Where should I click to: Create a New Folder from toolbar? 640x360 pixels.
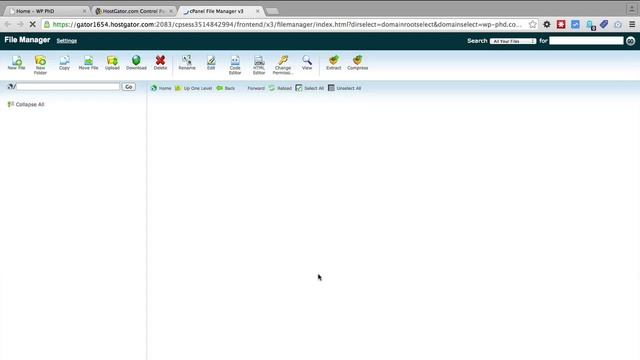[x=40, y=65]
